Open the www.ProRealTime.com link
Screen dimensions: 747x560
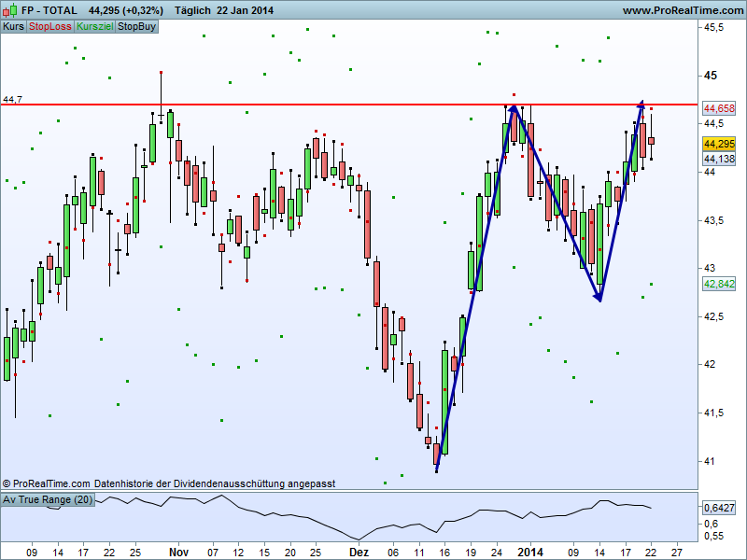pos(683,10)
